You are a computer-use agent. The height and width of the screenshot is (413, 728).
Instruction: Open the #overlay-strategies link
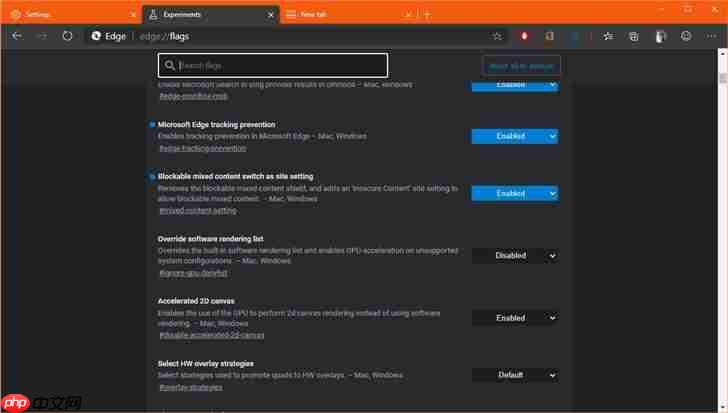(x=191, y=387)
